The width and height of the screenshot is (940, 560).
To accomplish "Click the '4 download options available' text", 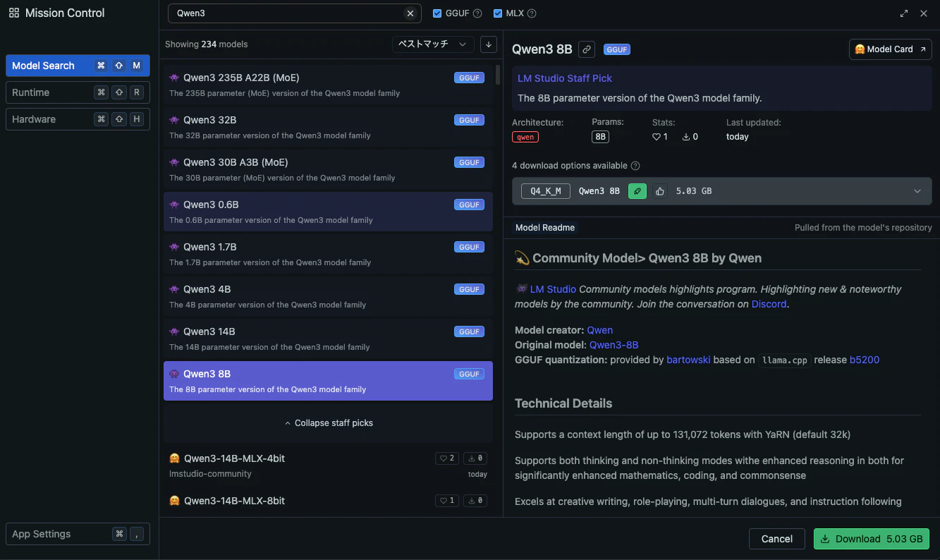I will (x=570, y=166).
